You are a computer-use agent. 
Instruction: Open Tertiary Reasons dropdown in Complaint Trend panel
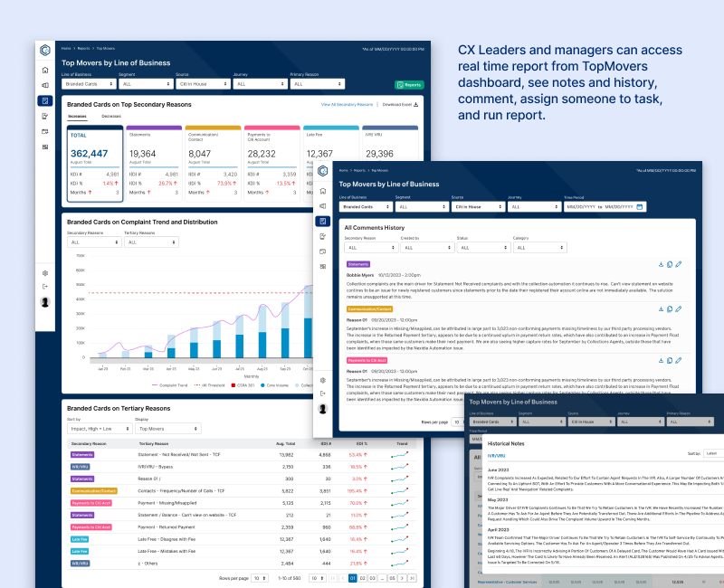[x=151, y=242]
